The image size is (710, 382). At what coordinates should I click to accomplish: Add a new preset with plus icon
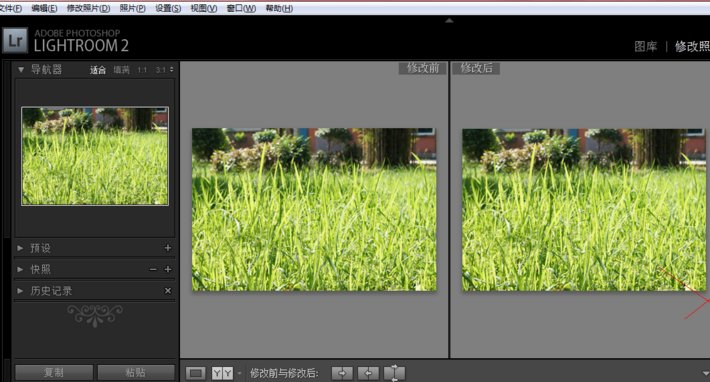pos(168,248)
